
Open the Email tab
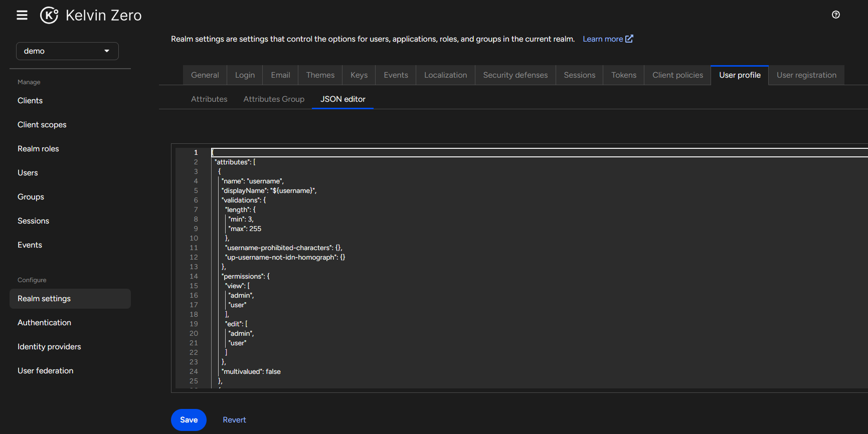281,75
